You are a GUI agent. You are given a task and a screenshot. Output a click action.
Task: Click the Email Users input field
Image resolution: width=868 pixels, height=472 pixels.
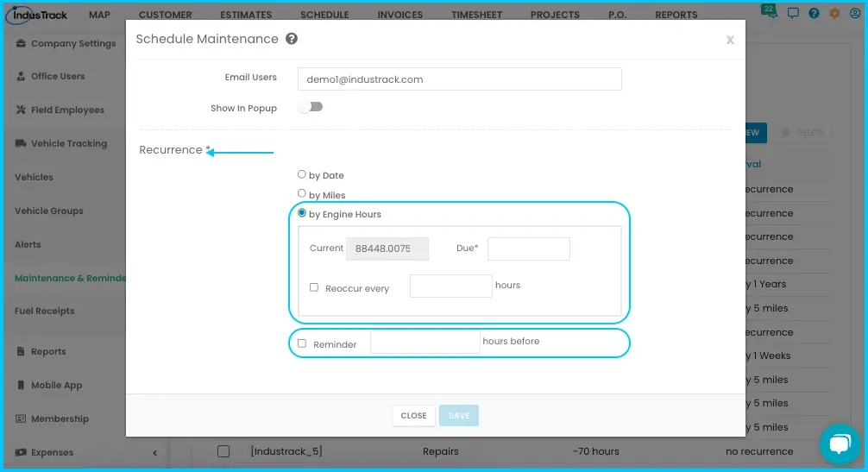460,79
